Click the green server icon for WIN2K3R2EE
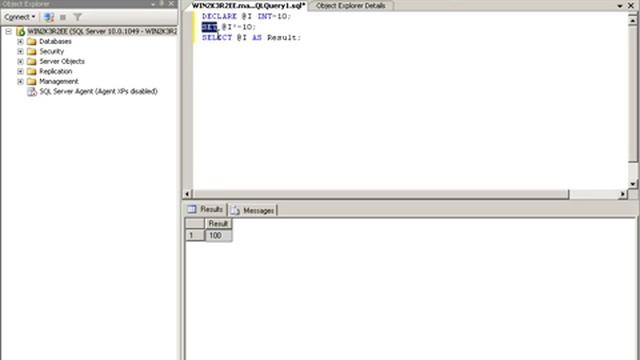Image resolution: width=640 pixels, height=360 pixels. (x=20, y=31)
